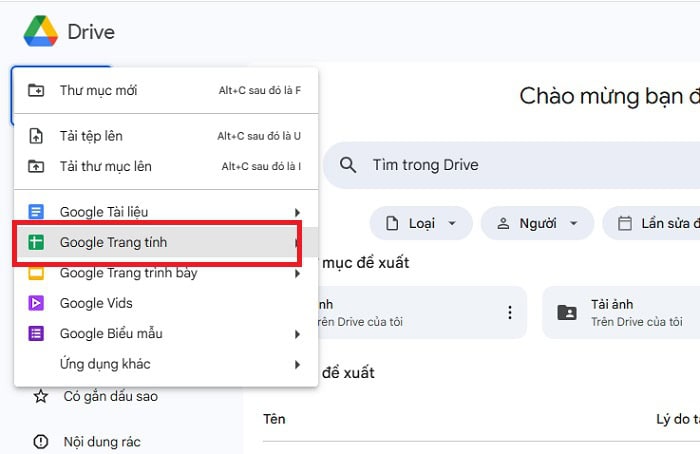The image size is (700, 454).
Task: Choose Thư mục mới from menu
Action: [x=98, y=91]
